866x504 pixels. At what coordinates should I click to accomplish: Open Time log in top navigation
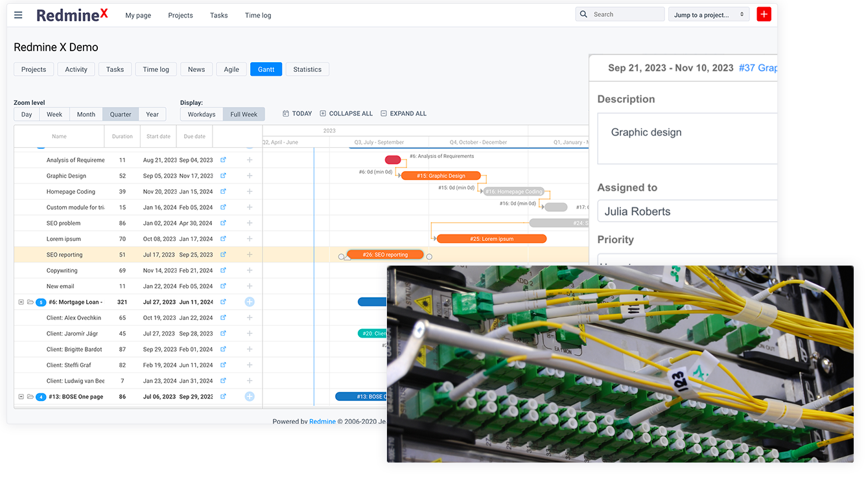258,15
